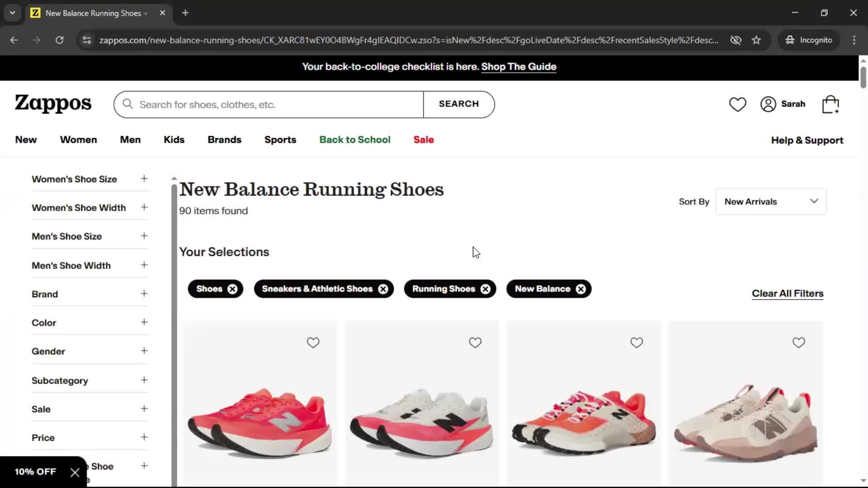This screenshot has height=488, width=868.
Task: Open the Women menu
Action: [78, 140]
